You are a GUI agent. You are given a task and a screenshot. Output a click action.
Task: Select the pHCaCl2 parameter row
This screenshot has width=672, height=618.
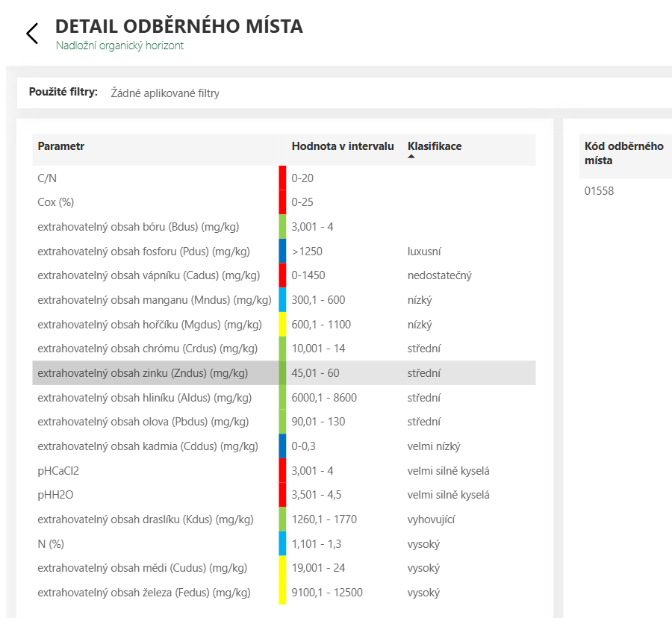pyautogui.click(x=284, y=471)
